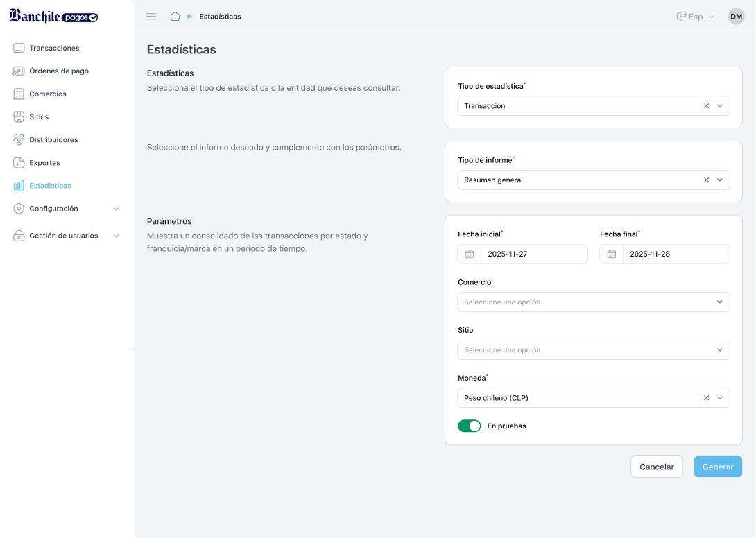Click the Generar button

coord(718,467)
